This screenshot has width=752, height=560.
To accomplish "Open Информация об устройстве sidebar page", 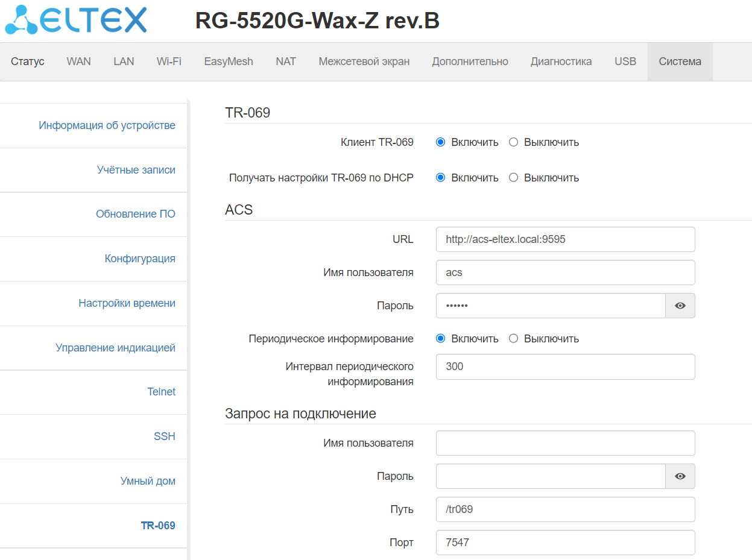I will 107,125.
